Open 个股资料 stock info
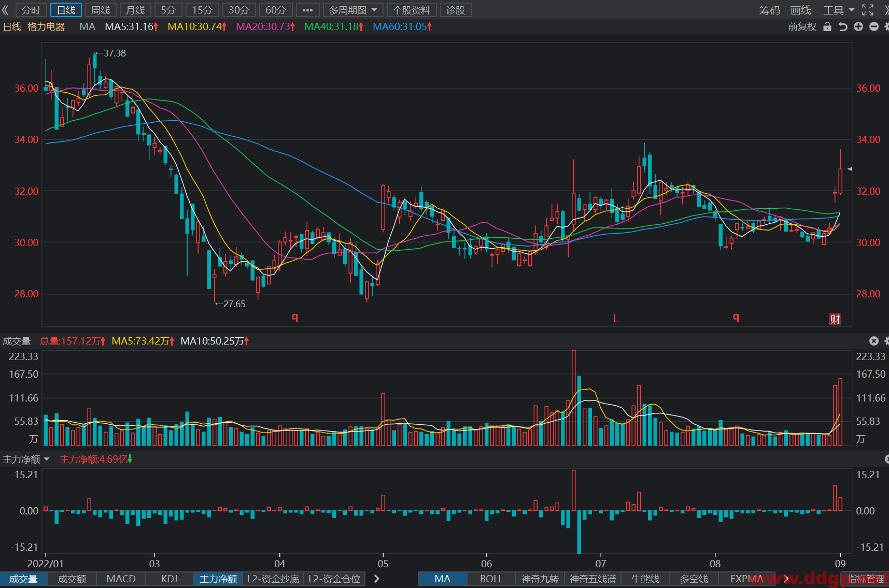This screenshot has width=889, height=588. 412,10
